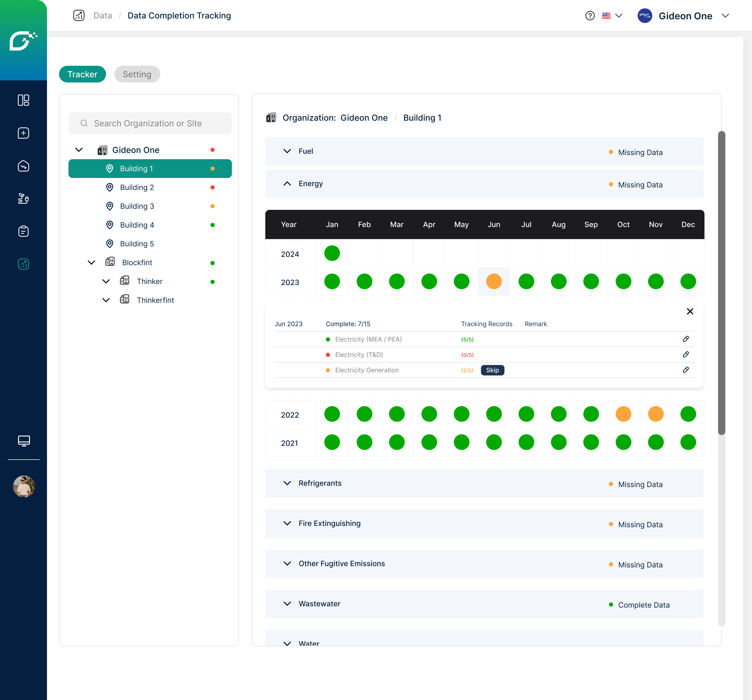
Task: Click the monitor display icon in sidebar
Action: [23, 441]
